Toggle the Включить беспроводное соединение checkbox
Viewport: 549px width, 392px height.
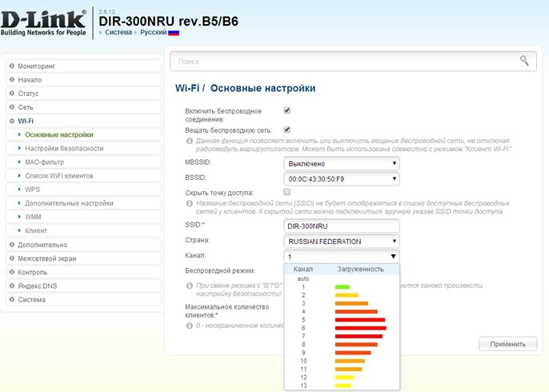[287, 111]
